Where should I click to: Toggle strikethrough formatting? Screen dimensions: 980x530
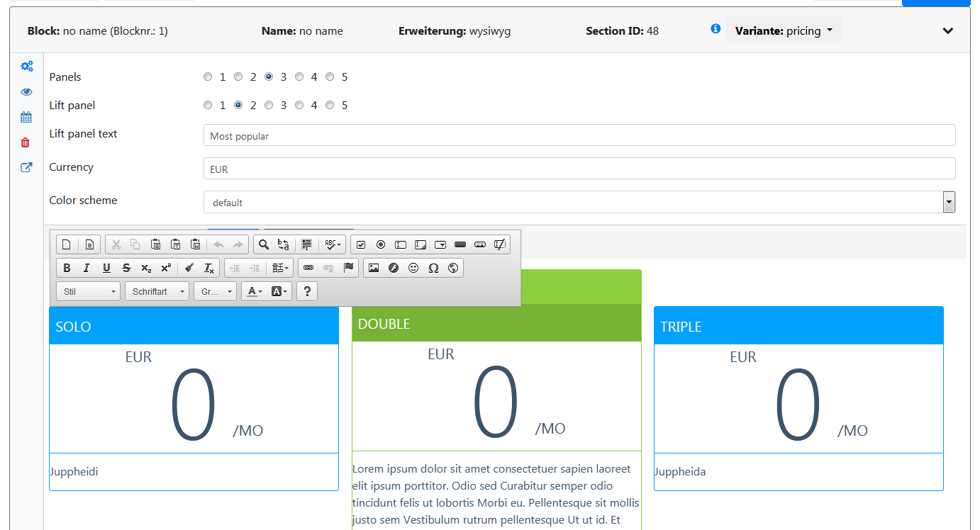(x=126, y=268)
